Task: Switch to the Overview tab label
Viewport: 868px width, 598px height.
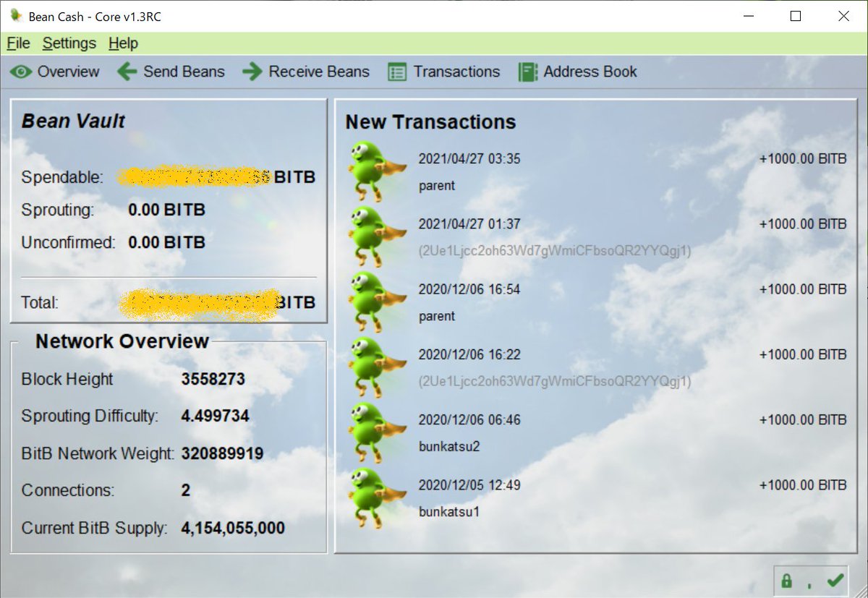Action: [x=69, y=72]
